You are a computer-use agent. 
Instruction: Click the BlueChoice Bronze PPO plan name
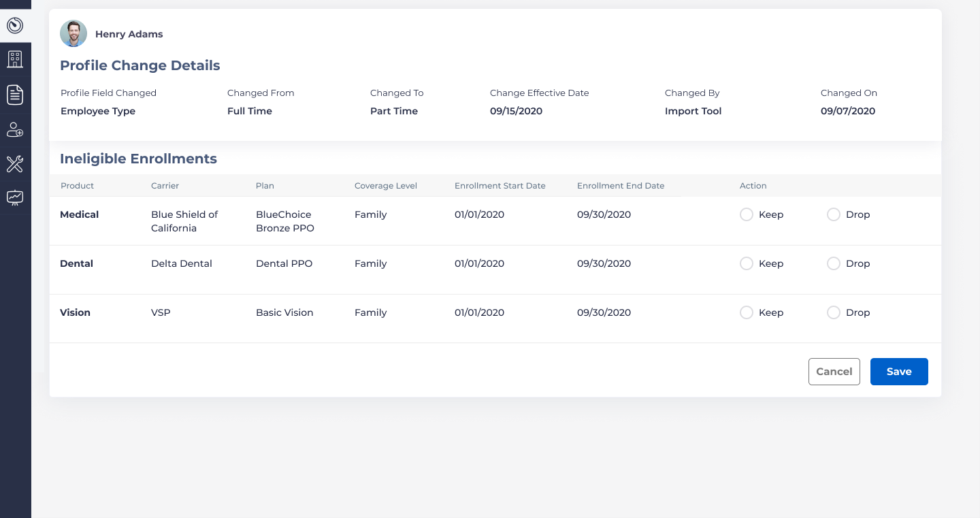click(x=284, y=223)
